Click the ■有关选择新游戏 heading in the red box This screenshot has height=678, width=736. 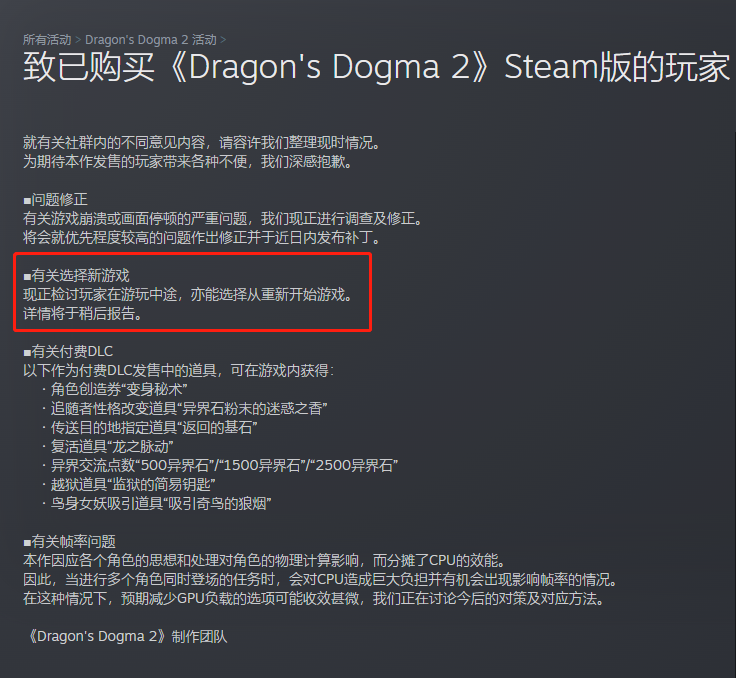coord(76,276)
